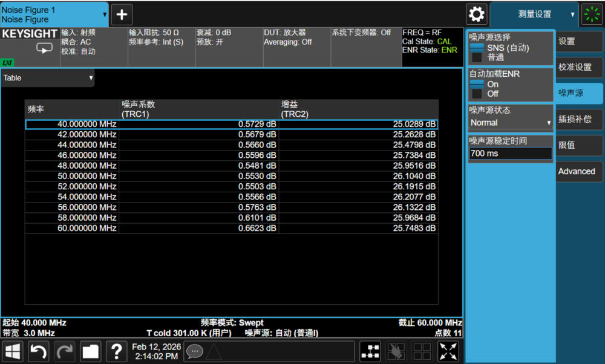Expand the Table view dropdown

[x=48, y=78]
